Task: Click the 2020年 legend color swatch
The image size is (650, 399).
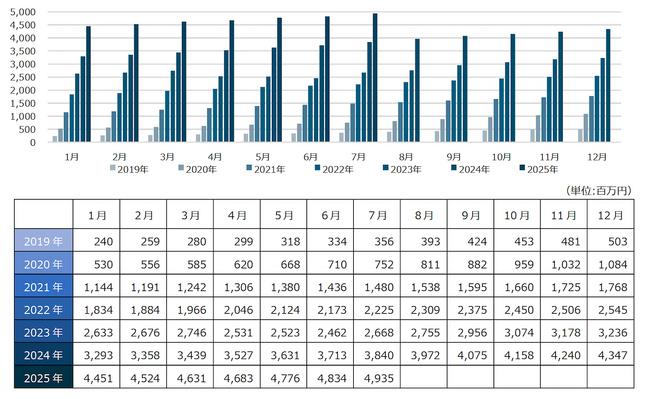Action: pos(181,168)
